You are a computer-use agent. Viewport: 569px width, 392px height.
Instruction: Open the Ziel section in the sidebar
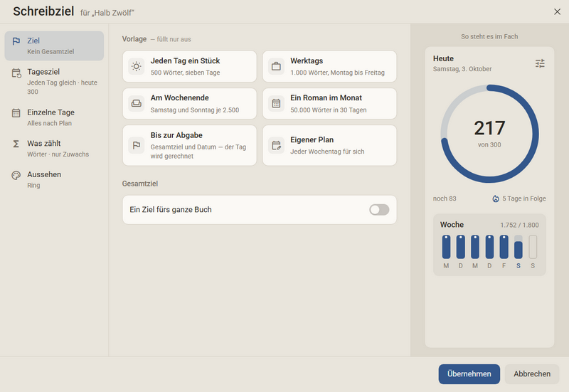click(x=54, y=46)
